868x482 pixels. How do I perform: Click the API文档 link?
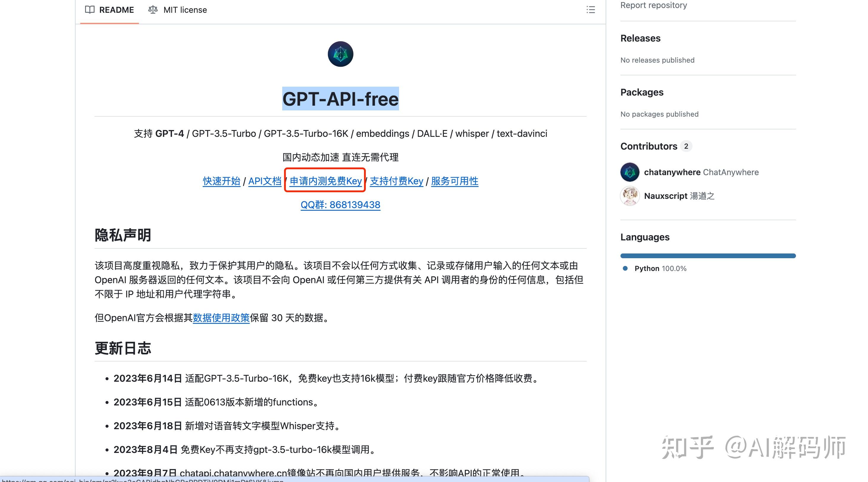coord(265,181)
